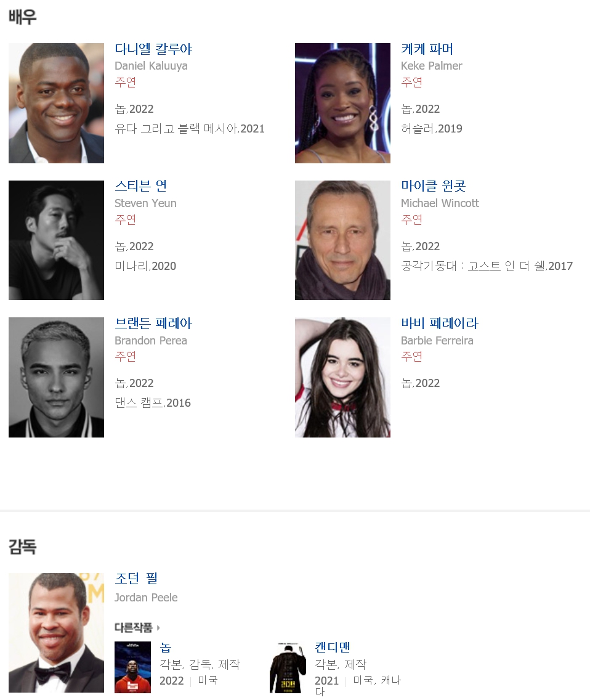Click the 바비 페레이라 name link
The height and width of the screenshot is (700, 590).
tap(440, 324)
